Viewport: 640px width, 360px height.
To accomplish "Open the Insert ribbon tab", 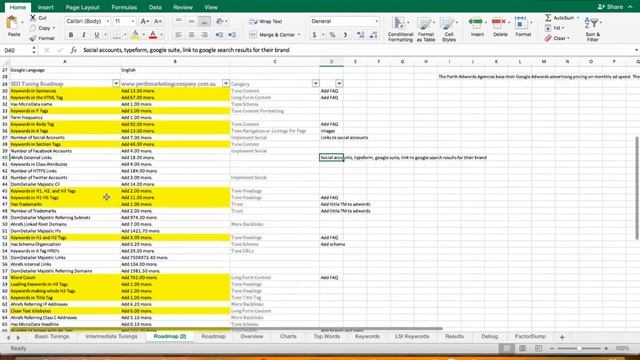I will tap(46, 7).
